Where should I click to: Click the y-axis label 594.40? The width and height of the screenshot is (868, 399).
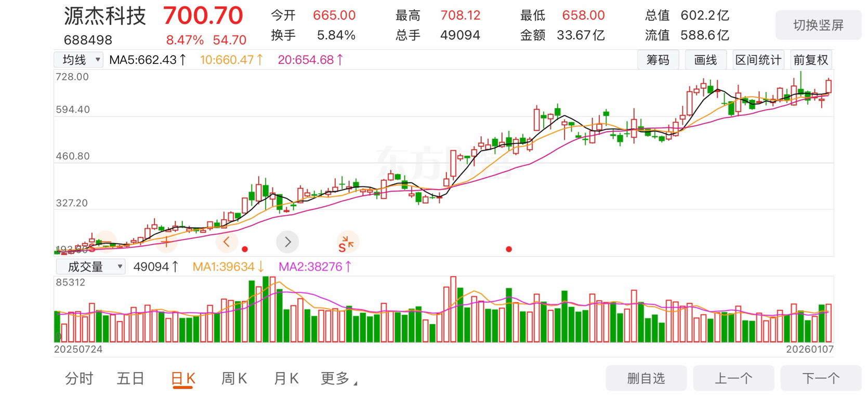[73, 110]
